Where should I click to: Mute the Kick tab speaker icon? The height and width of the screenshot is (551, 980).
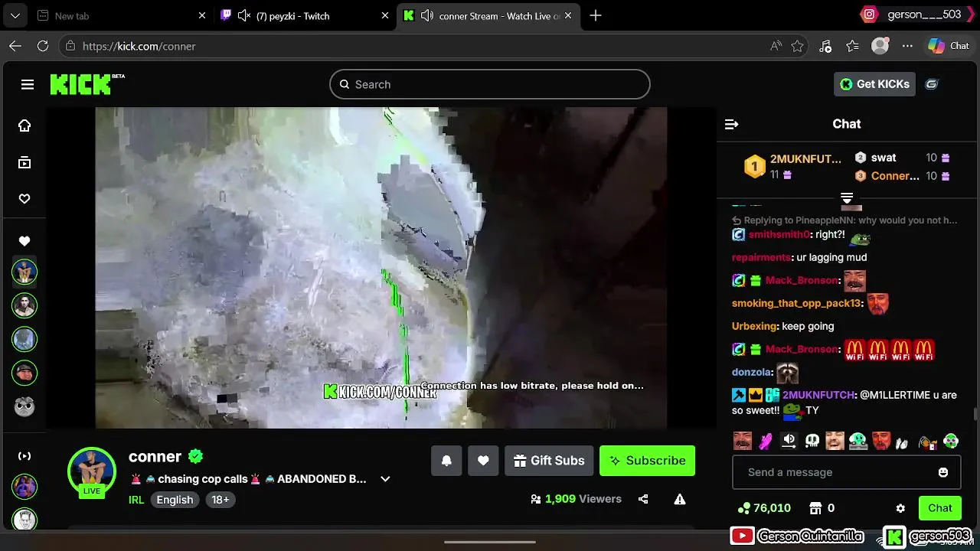(426, 16)
